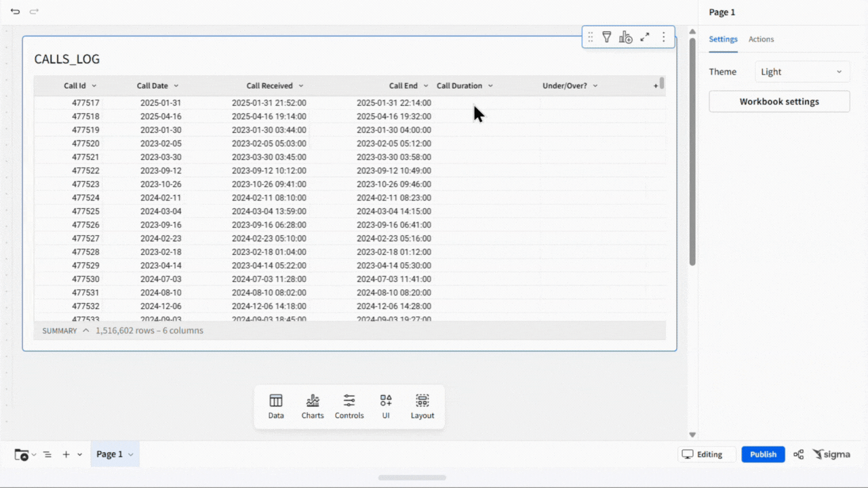This screenshot has height=488, width=868.
Task: Open Call Id column dropdown arrow
Action: coord(94,86)
